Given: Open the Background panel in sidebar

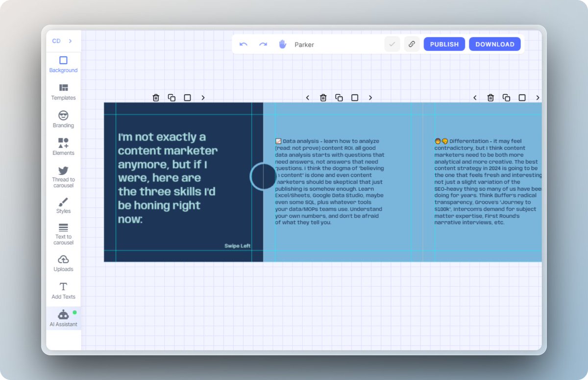Looking at the screenshot, I should click(63, 65).
